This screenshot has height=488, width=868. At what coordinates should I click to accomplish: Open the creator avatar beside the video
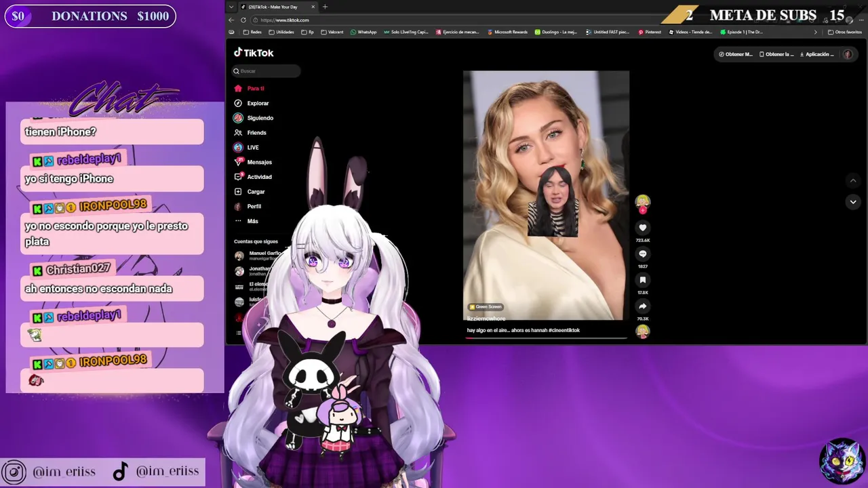point(642,201)
